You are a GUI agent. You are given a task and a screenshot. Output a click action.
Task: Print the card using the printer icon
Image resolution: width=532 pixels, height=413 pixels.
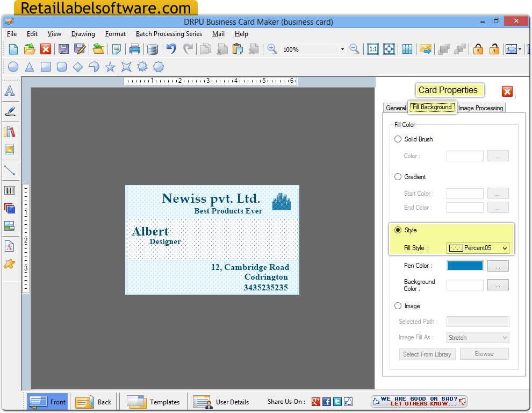point(135,49)
